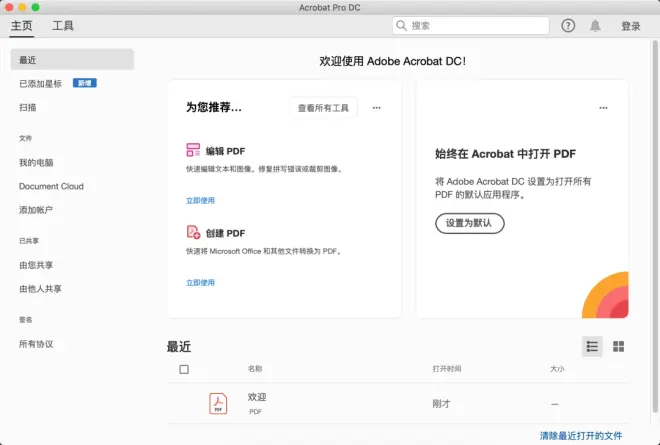The height and width of the screenshot is (445, 660).
Task: Click the 打开时间 column header
Action: pyautogui.click(x=447, y=369)
